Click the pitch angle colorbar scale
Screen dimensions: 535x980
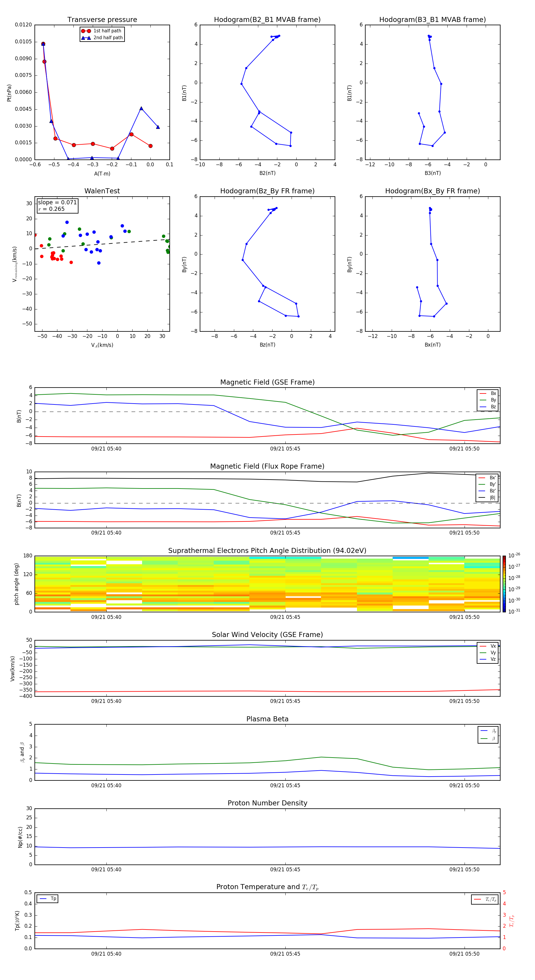click(x=504, y=583)
